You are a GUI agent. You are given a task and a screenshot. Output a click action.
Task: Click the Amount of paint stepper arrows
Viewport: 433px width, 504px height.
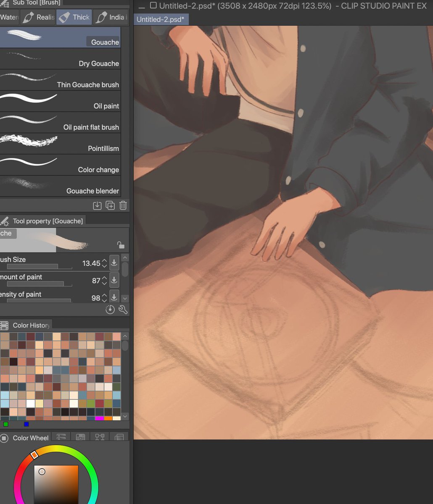(x=104, y=281)
